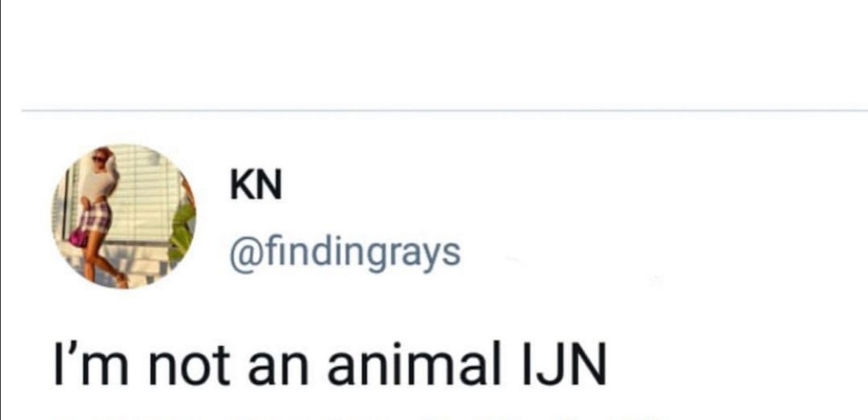Screen dimensions: 868x420
Task: Click the woman's sunglasses in the avatar
Action: (x=99, y=160)
